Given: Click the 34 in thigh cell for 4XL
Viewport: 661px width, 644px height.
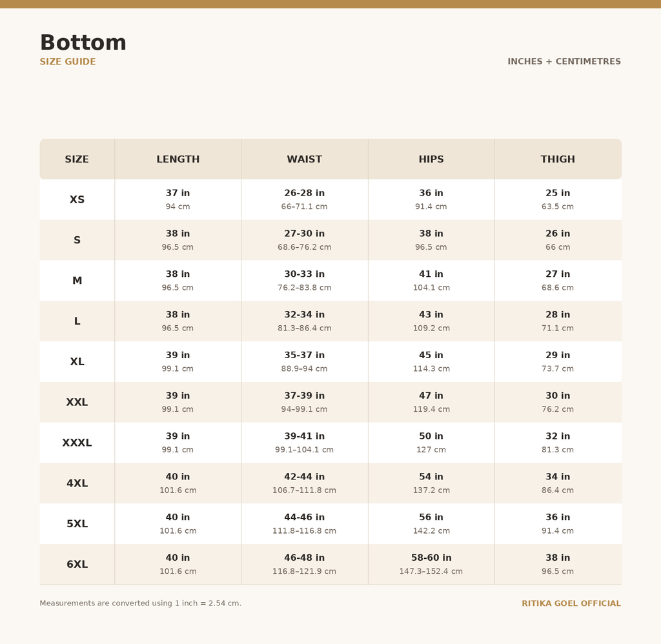Looking at the screenshot, I should (x=558, y=483).
